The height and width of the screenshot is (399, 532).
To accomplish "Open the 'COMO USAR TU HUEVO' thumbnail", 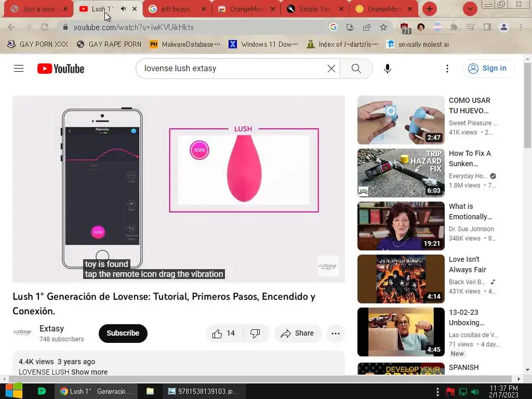I will [401, 120].
